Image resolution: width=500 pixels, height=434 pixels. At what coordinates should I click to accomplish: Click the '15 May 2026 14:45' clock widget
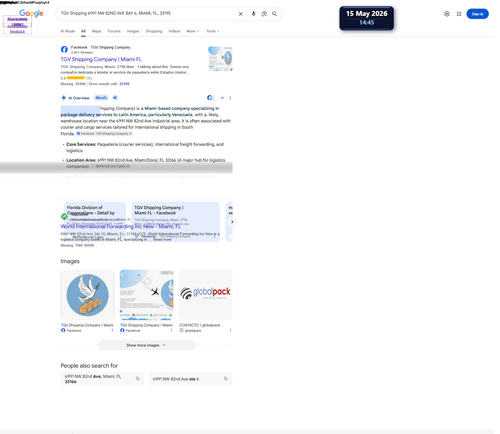pos(366,18)
